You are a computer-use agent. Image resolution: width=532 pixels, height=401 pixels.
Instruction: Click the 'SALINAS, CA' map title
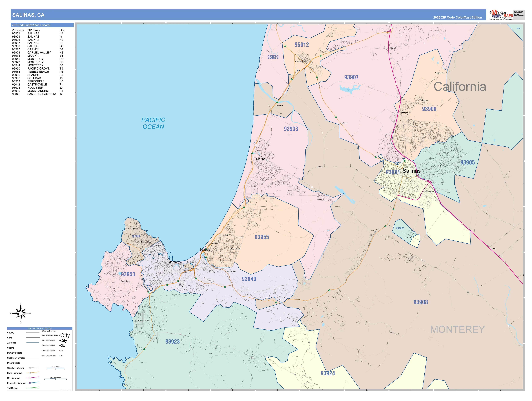[28, 15]
